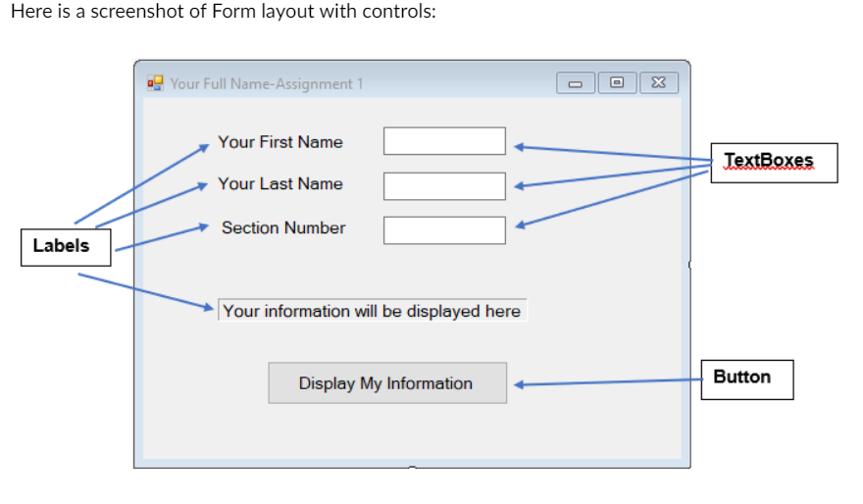Minimize the Assignment 1 form window
Screen dimensions: 863x504
(575, 83)
